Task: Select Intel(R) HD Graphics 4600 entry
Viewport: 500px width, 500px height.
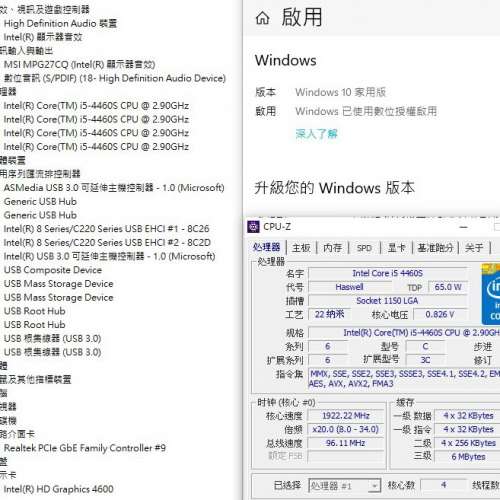Action: click(59, 489)
